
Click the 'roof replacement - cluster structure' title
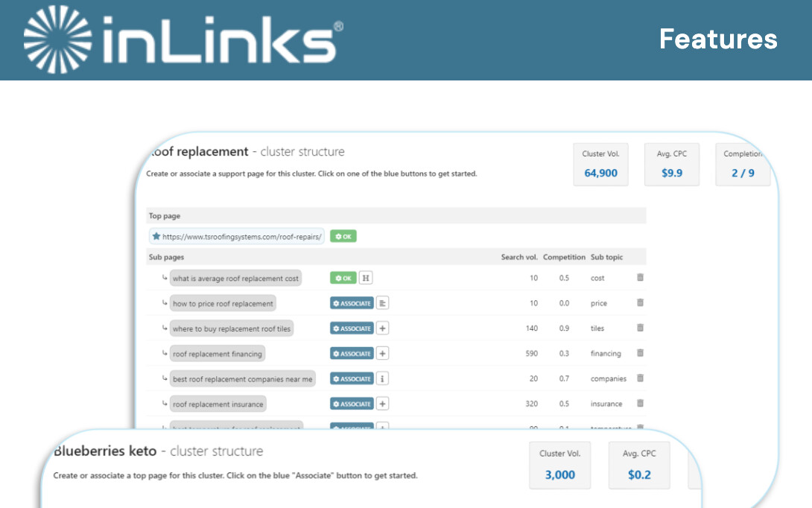pyautogui.click(x=247, y=152)
